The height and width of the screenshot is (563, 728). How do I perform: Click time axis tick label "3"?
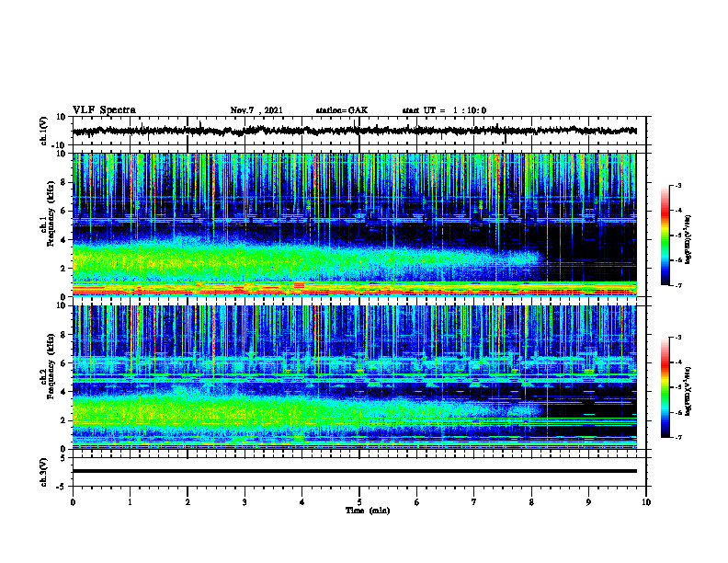tap(245, 502)
